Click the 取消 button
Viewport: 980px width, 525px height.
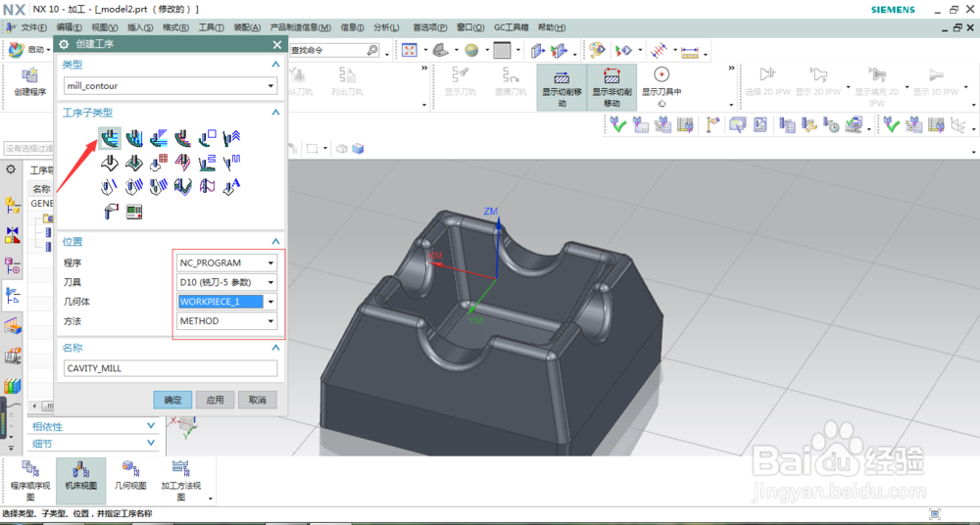258,400
